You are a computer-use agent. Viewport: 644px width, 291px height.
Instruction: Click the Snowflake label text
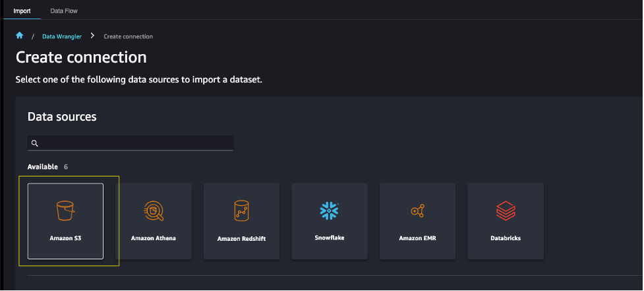330,238
